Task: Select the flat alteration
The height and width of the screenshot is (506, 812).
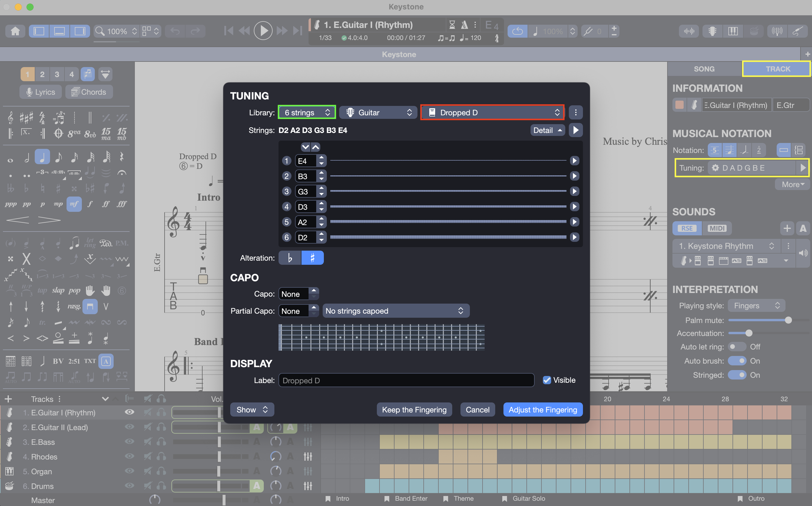Action: (x=290, y=258)
